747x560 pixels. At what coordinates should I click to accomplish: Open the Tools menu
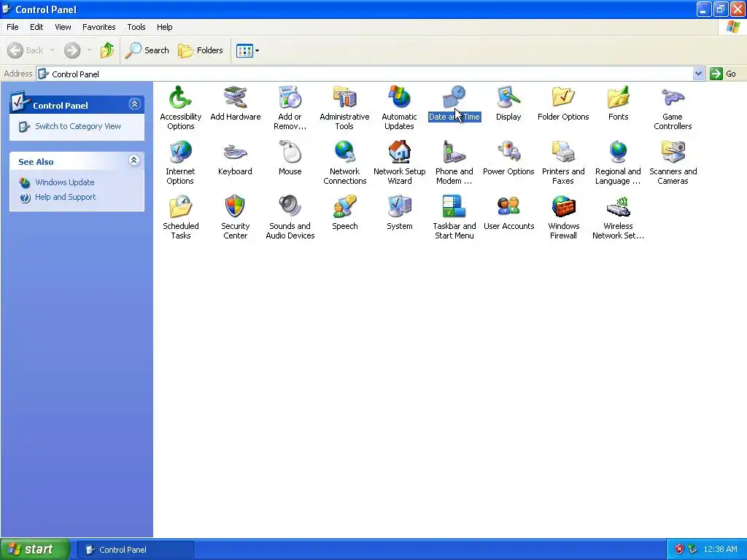136,27
